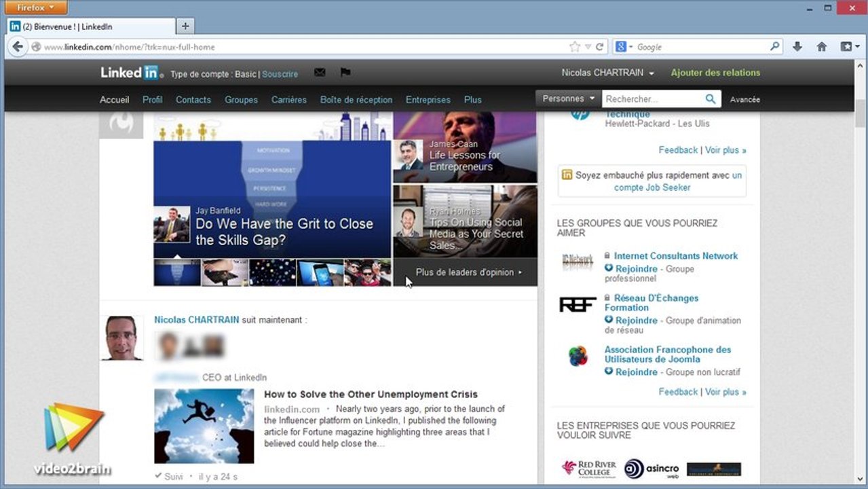
Task: Go to Accueil in the navigation
Action: (114, 99)
